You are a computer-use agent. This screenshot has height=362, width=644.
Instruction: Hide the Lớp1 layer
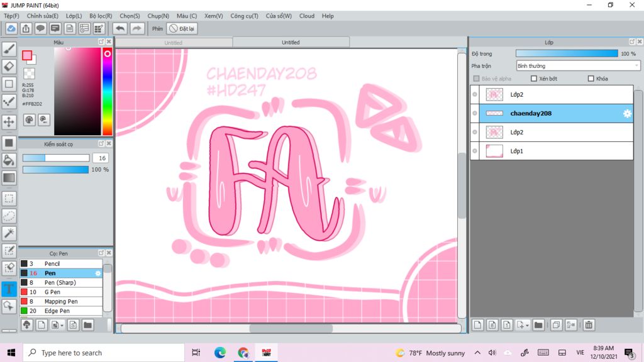tap(475, 151)
